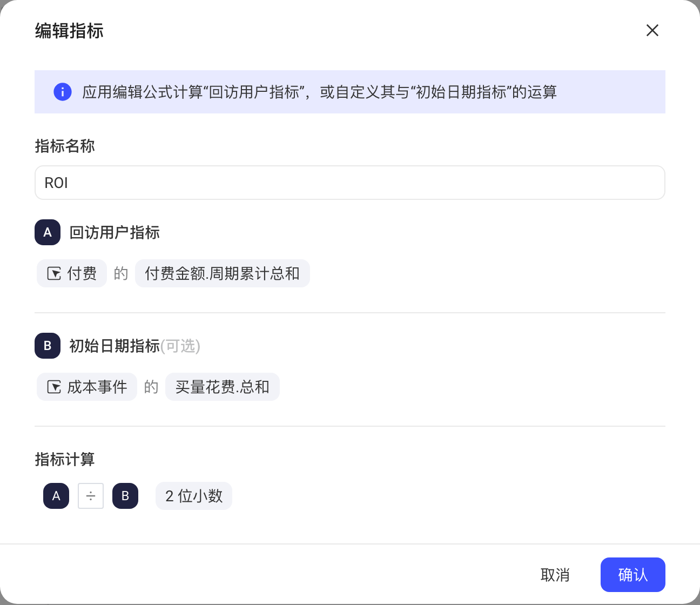Click the B operand in 指标计算
The image size is (700, 605).
point(125,496)
